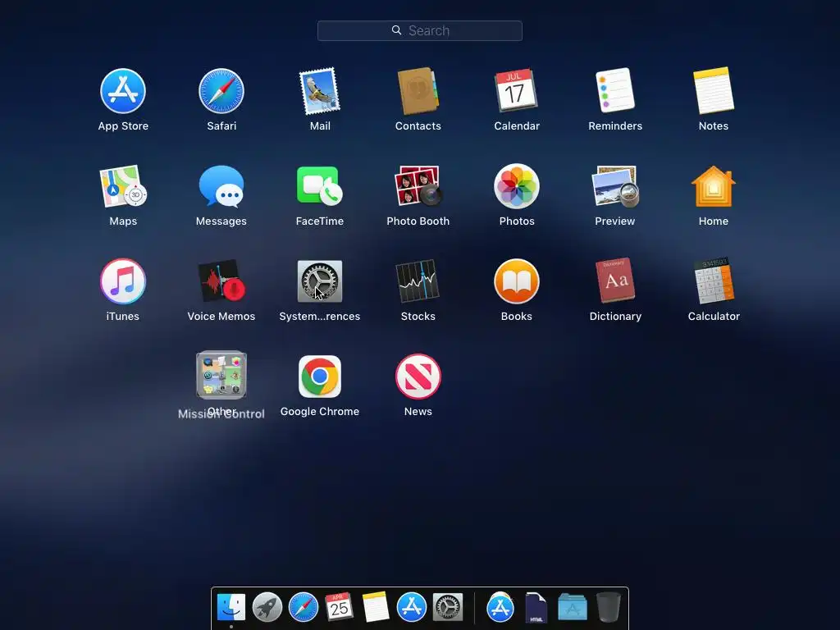The height and width of the screenshot is (630, 840).
Task: Launch the Home app
Action: click(x=714, y=186)
